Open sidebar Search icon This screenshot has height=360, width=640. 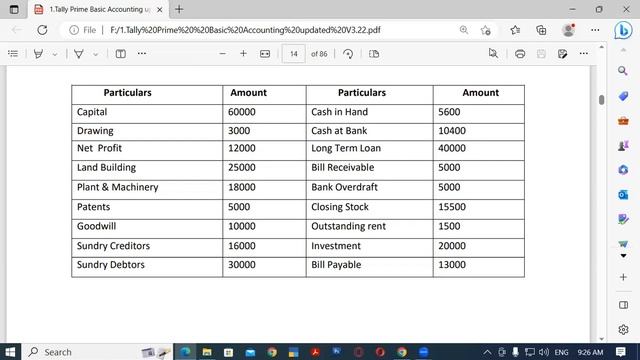(x=623, y=71)
